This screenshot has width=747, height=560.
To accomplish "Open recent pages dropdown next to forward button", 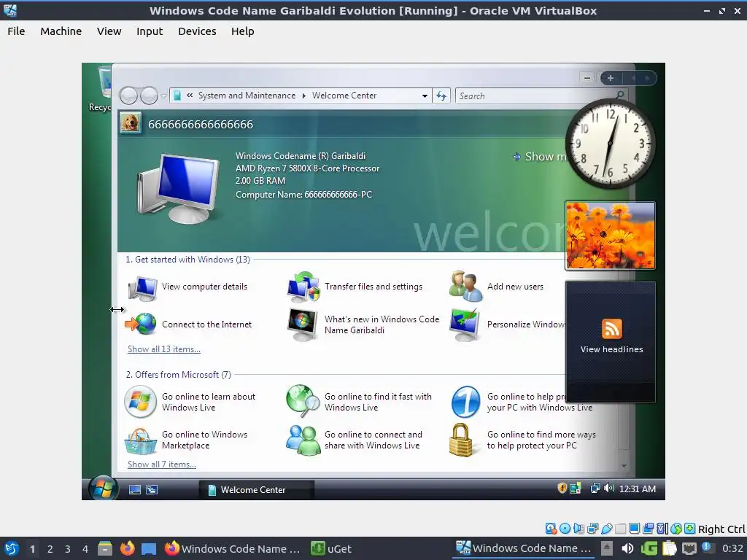I will pyautogui.click(x=163, y=96).
